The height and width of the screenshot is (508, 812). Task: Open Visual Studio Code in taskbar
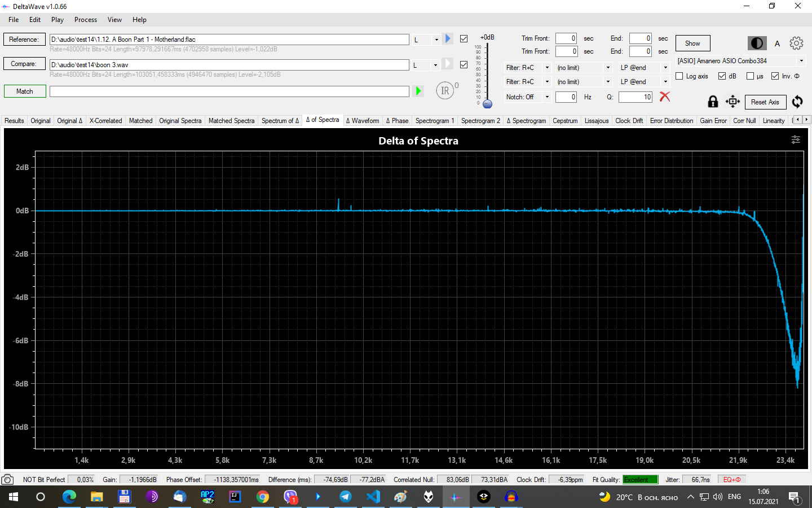click(373, 497)
